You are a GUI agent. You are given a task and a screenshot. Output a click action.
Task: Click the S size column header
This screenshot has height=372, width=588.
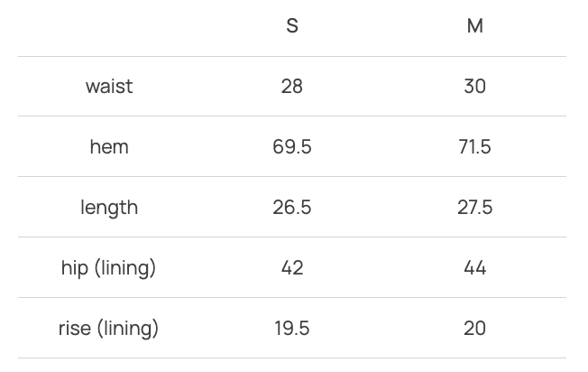coord(292,26)
